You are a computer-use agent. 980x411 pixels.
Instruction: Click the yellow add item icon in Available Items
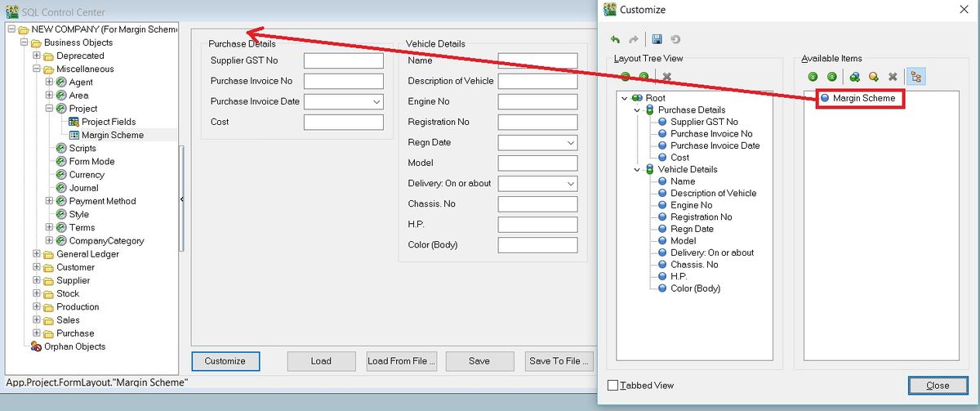(873, 77)
